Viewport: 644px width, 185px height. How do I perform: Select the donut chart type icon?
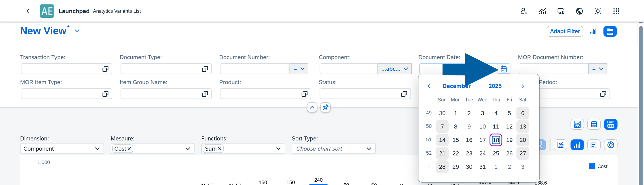pyautogui.click(x=610, y=145)
